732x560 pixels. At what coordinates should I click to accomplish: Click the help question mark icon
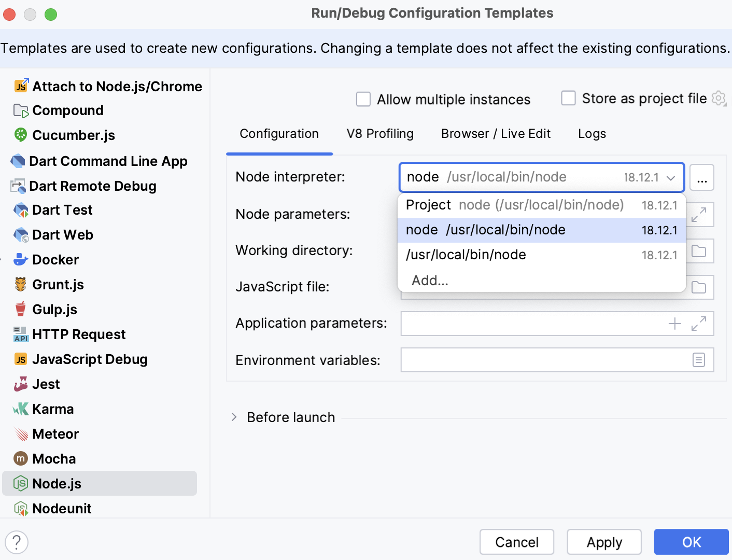point(17,542)
